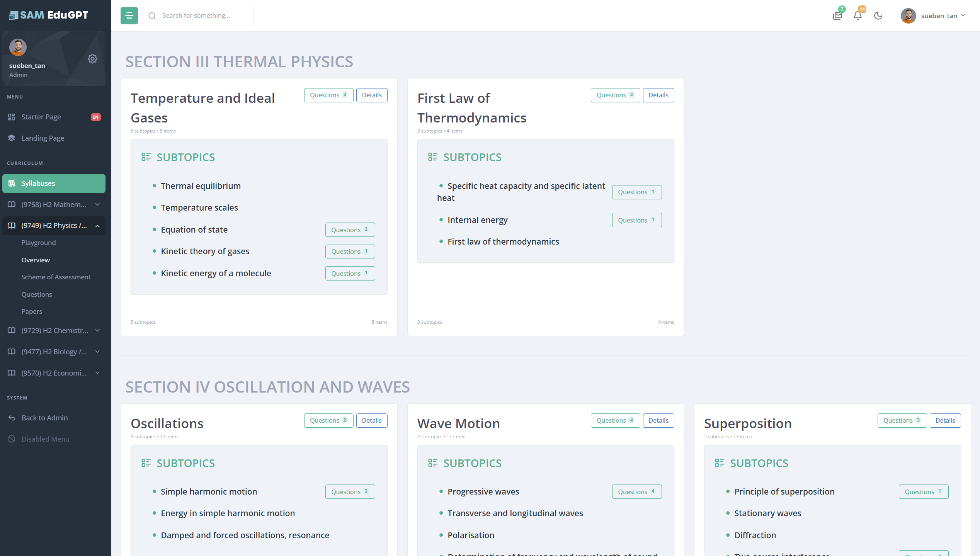Viewport: 980px width, 556px height.
Task: Open the mail inbox icon with badge 7
Action: tap(837, 16)
